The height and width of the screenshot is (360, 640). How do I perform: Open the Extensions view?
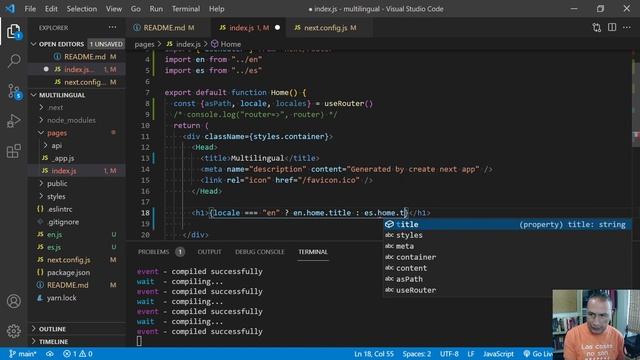tap(13, 151)
